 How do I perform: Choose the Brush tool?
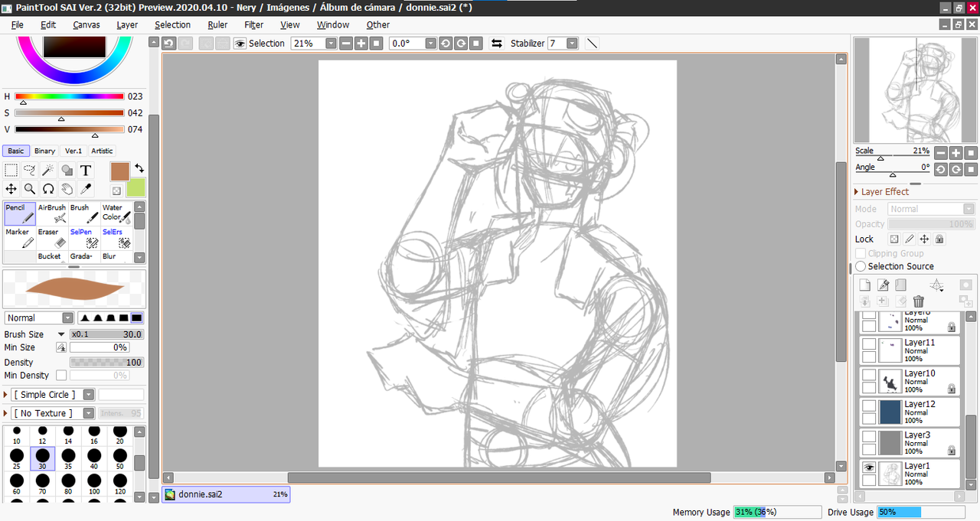click(x=84, y=213)
